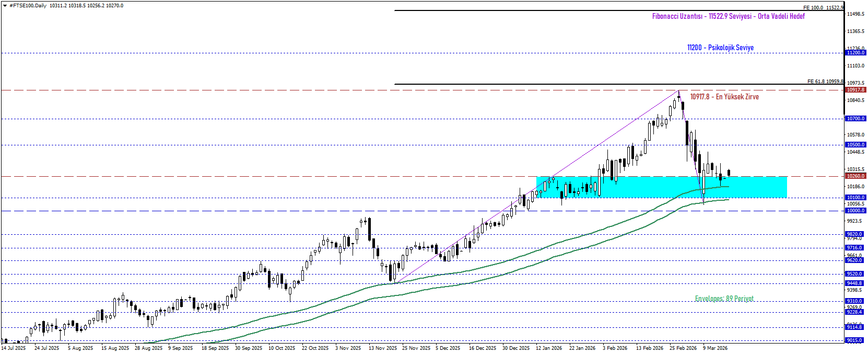Select the '11200 - Psikolojik Seviye' label
Viewport: 868px width, 354px height.
[720, 48]
